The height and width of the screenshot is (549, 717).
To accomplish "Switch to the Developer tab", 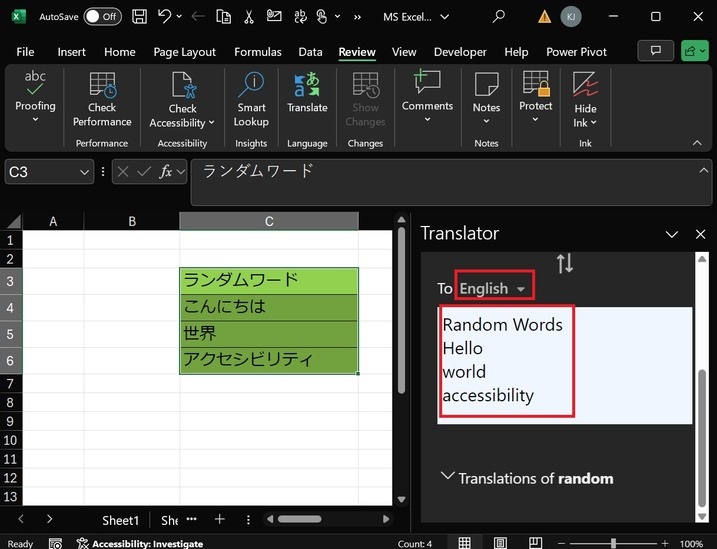I will point(460,52).
